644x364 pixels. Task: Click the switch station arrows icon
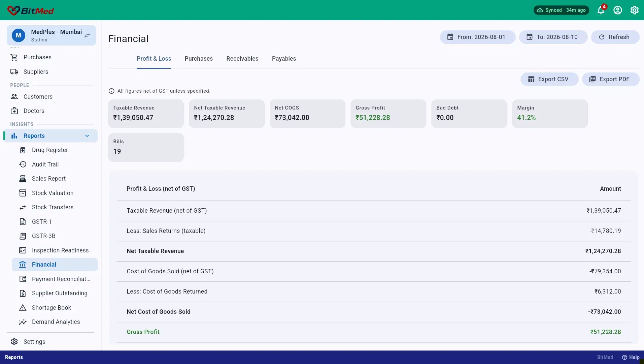pos(87,35)
